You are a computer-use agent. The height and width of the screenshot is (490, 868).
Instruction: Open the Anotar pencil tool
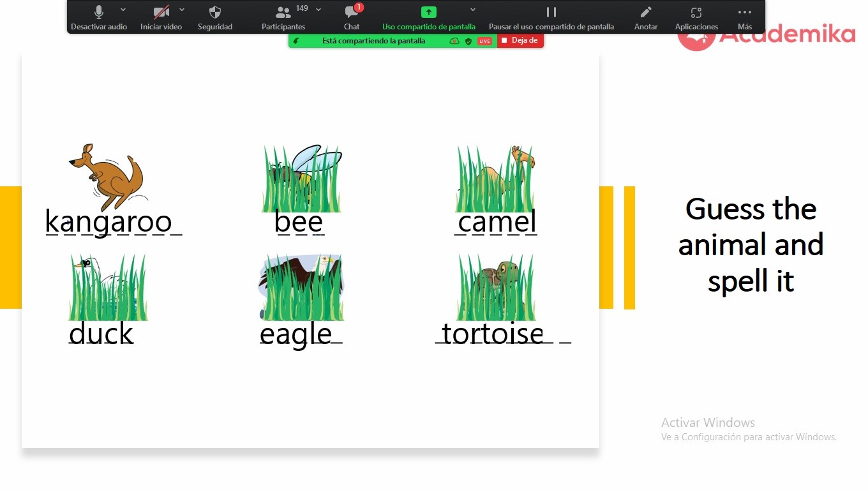coord(646,17)
